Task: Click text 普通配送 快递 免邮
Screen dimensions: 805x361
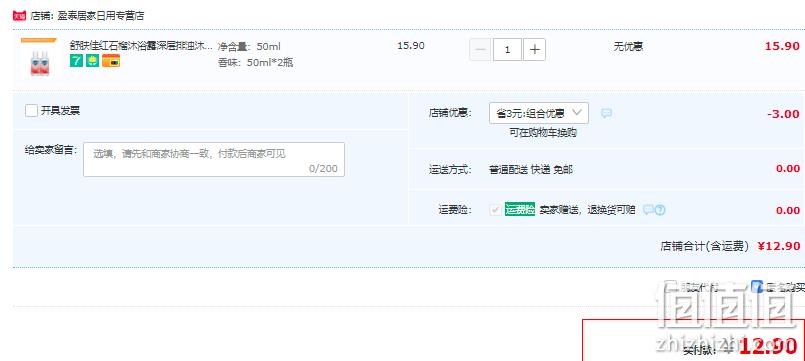Action: coord(531,169)
